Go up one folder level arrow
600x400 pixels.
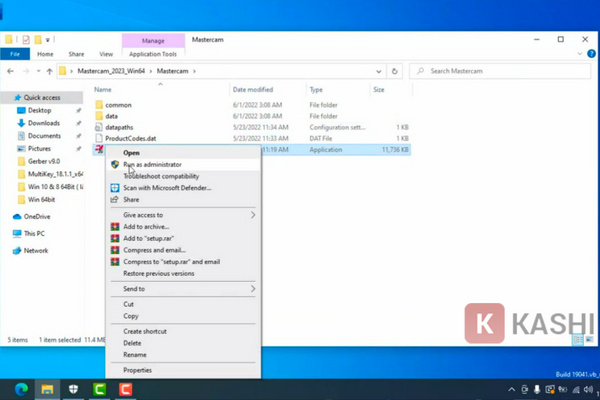[x=49, y=71]
